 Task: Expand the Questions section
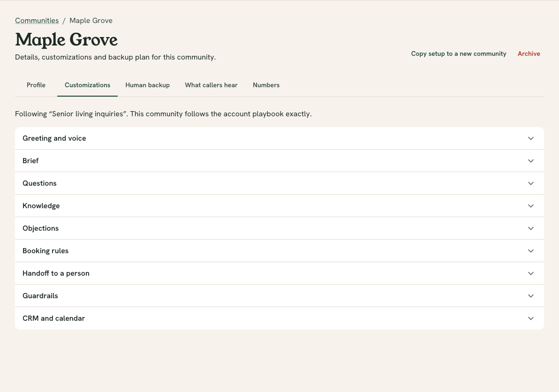pyautogui.click(x=279, y=183)
